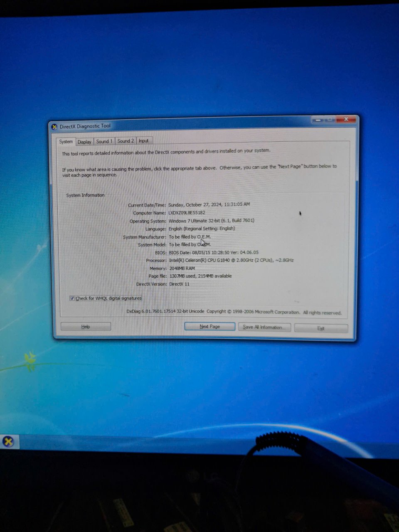Switch to the Input tab
The height and width of the screenshot is (532, 399).
click(x=143, y=141)
